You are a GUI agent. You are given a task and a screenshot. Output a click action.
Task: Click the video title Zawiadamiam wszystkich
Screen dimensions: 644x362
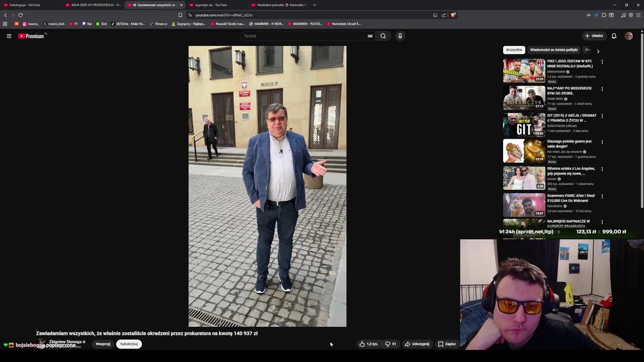(147, 333)
